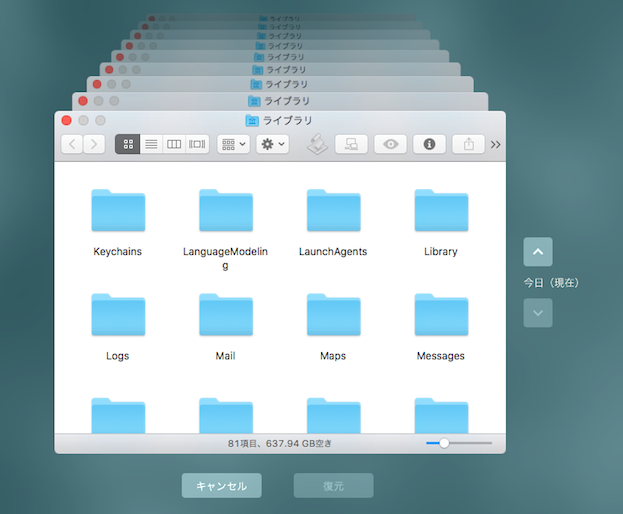The height and width of the screenshot is (514, 623).
Task: Go to earlier backup with up arrow
Action: tap(537, 252)
